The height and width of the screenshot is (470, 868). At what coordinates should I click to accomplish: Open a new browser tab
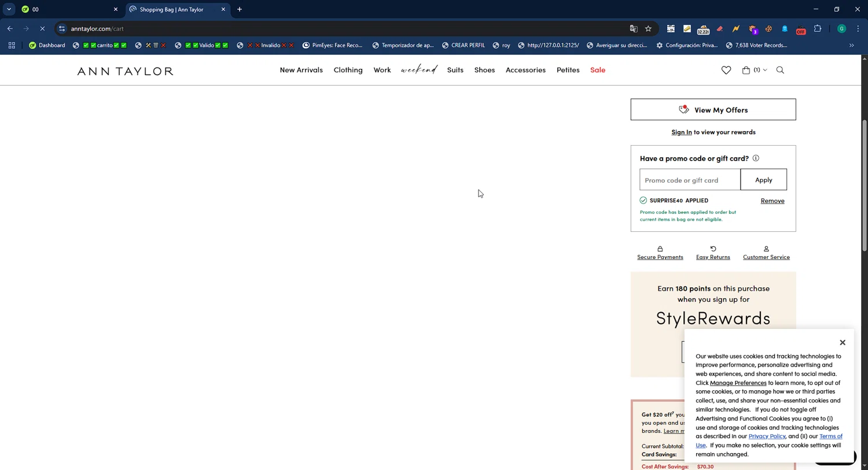click(x=240, y=9)
